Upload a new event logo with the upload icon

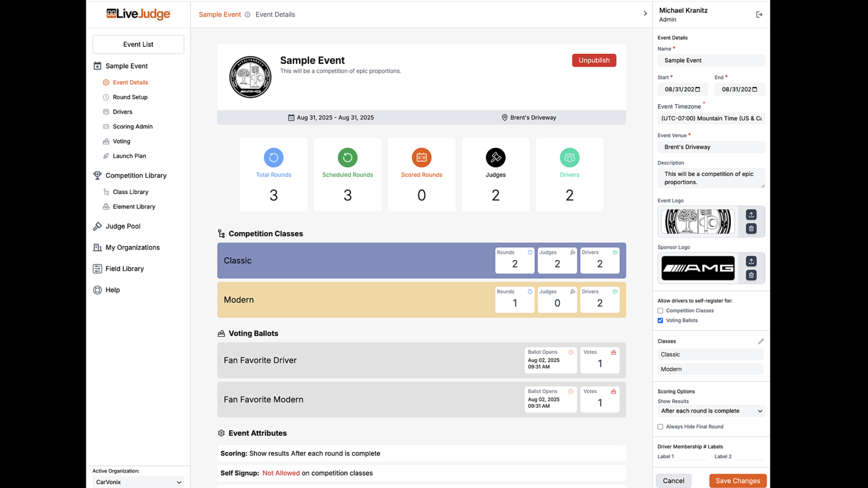click(x=751, y=215)
